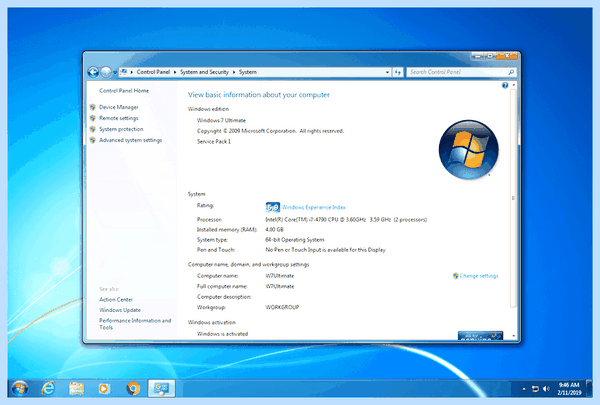The image size is (600, 405).
Task: Open the System protection link
Action: pos(121,129)
